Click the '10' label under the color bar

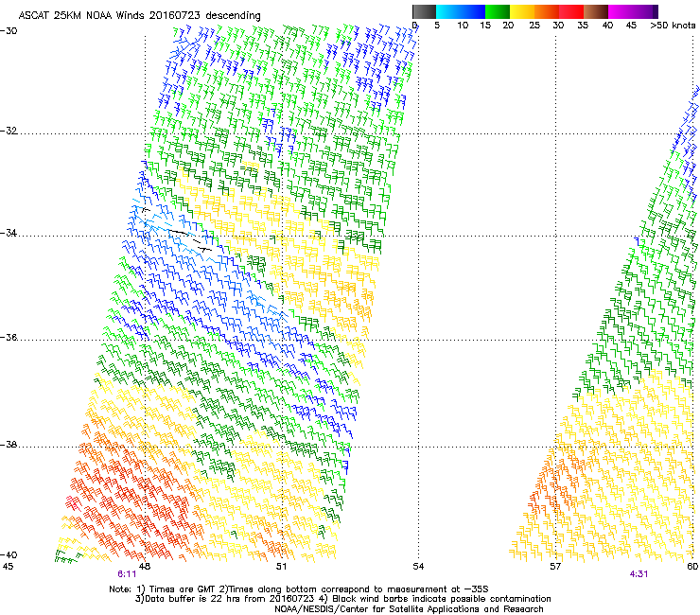click(x=463, y=26)
